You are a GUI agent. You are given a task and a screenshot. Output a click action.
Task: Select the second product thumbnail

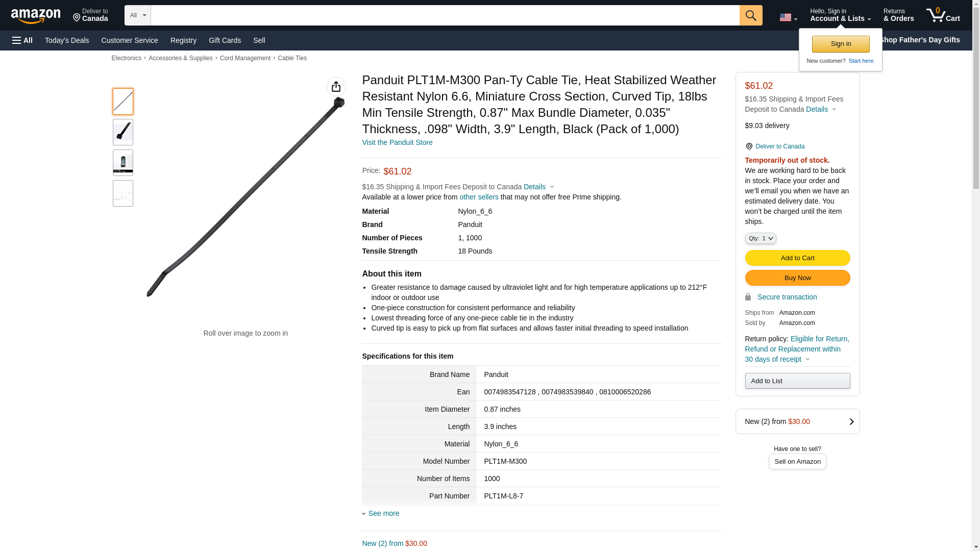point(122,132)
